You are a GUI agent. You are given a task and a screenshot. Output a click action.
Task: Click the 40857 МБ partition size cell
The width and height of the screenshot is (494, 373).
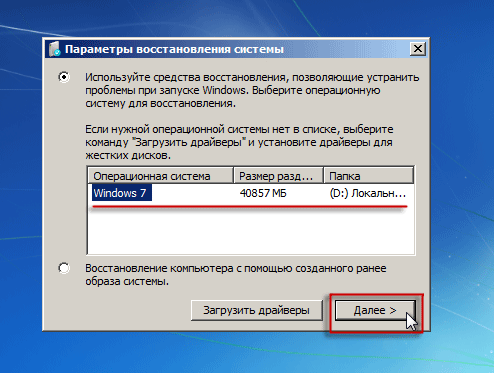pyautogui.click(x=263, y=193)
